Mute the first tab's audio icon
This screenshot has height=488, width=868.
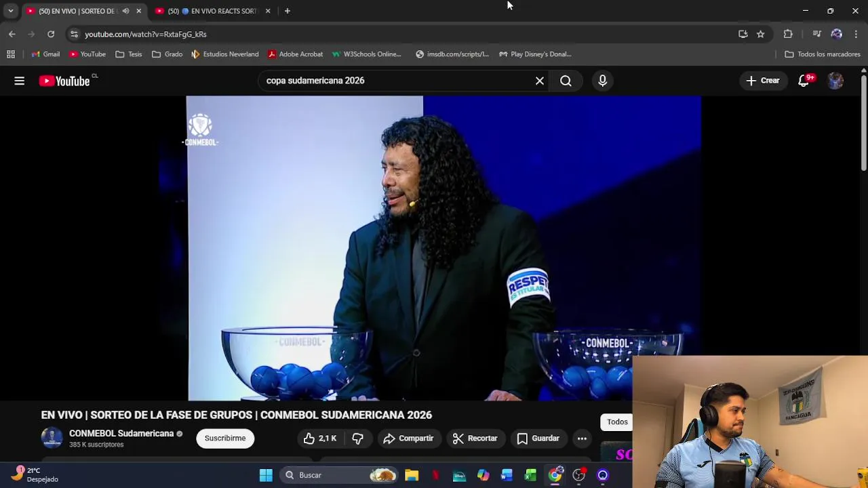(125, 11)
